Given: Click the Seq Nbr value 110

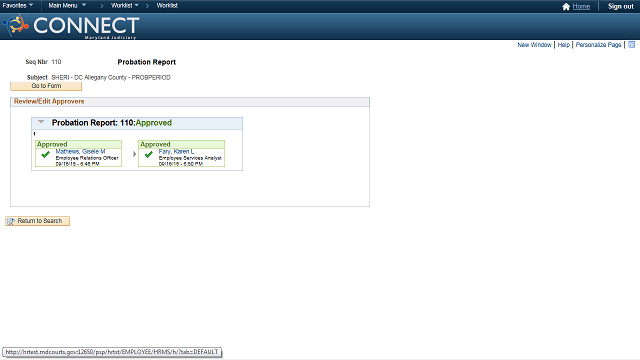Looking at the screenshot, I should tap(56, 62).
